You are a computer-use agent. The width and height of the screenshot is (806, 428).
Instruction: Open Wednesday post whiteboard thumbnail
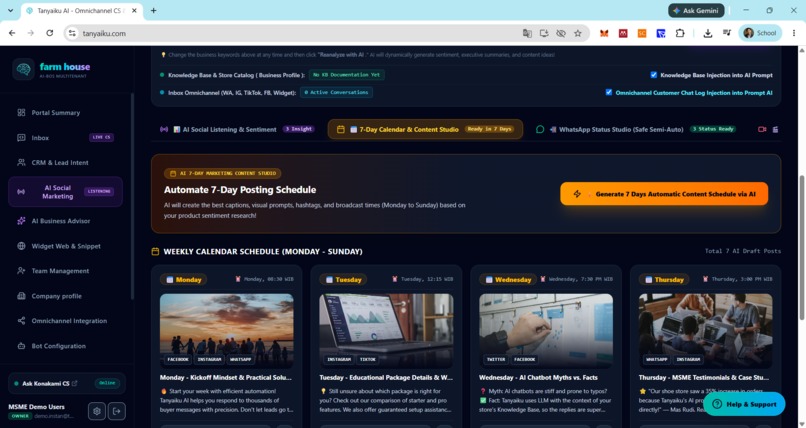point(546,330)
